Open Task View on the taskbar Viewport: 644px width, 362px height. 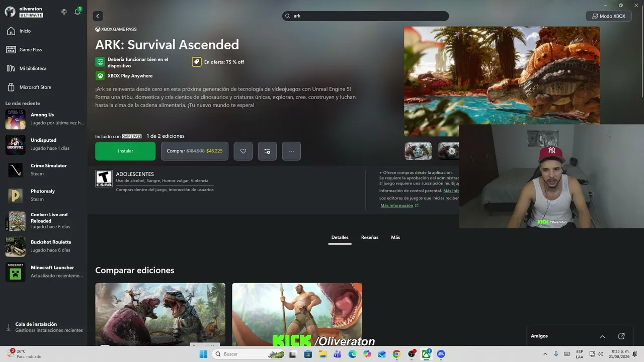[x=292, y=354]
